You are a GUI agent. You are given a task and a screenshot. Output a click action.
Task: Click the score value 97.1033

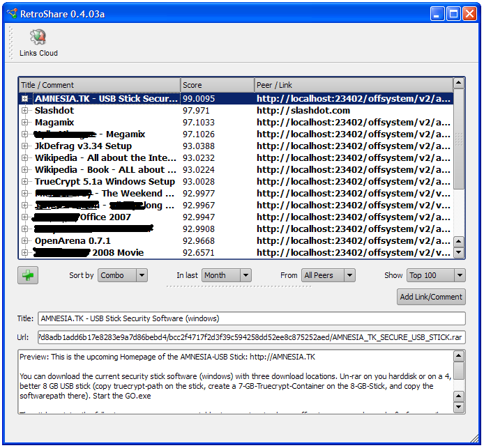(199, 123)
